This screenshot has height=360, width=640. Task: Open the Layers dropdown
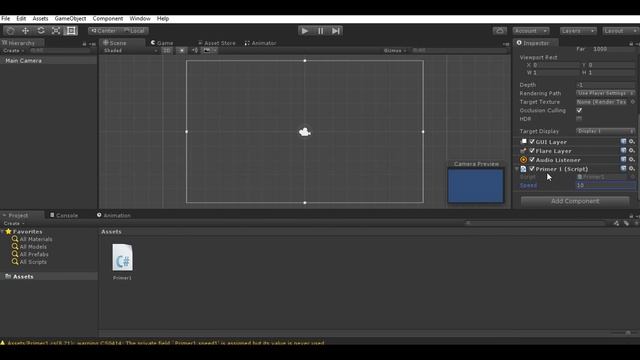(578, 31)
